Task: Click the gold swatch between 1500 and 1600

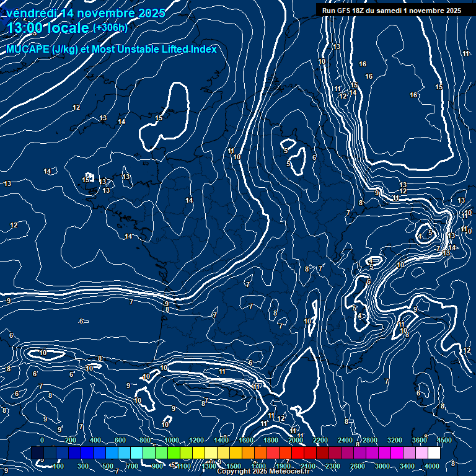Action: click(236, 452)
